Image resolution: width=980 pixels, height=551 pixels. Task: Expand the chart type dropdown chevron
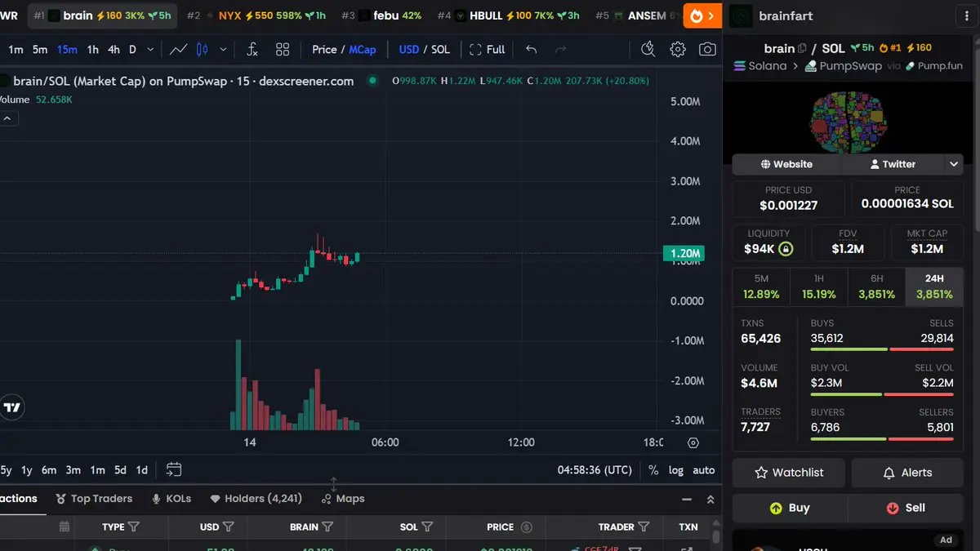[223, 49]
